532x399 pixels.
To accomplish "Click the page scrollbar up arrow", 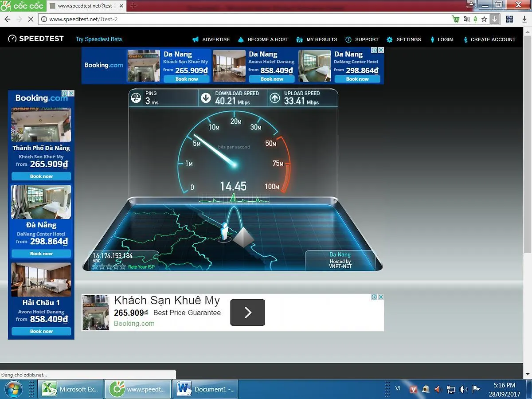I will (x=528, y=32).
